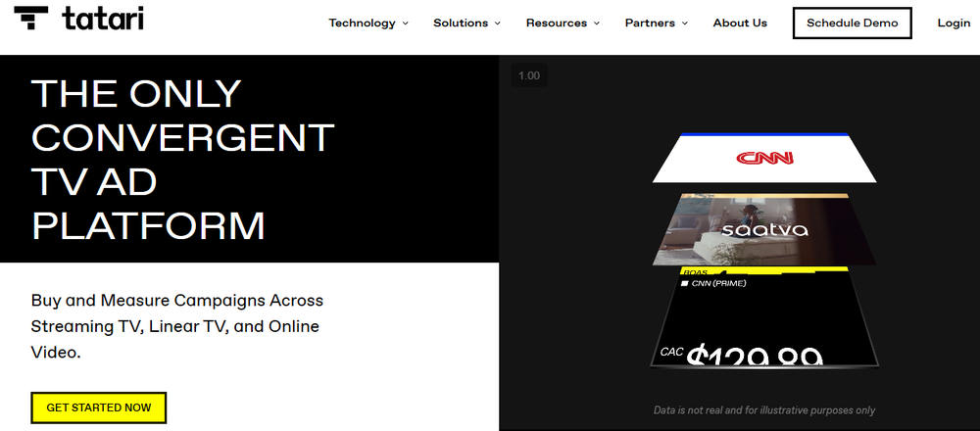
Task: Select the saatva ad video layer
Action: (x=764, y=230)
